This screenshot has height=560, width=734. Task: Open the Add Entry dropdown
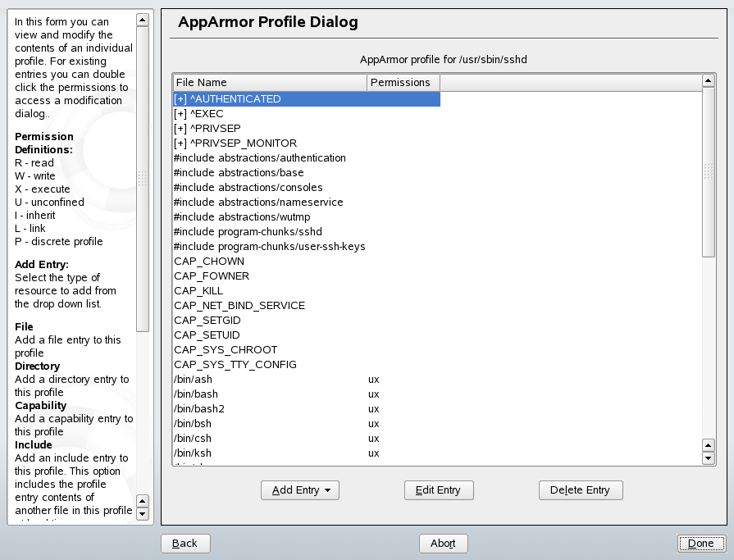coord(300,489)
